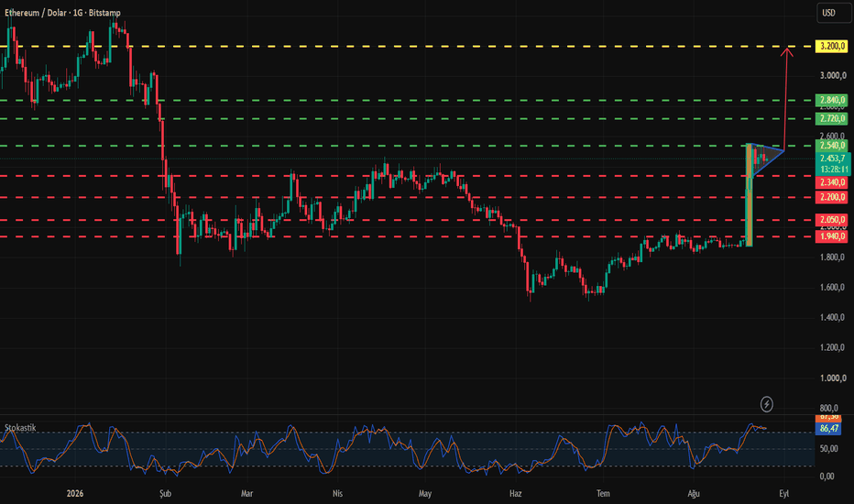This screenshot has height=504, width=854.
Task: Click the Nis month on time axis
Action: (x=338, y=494)
